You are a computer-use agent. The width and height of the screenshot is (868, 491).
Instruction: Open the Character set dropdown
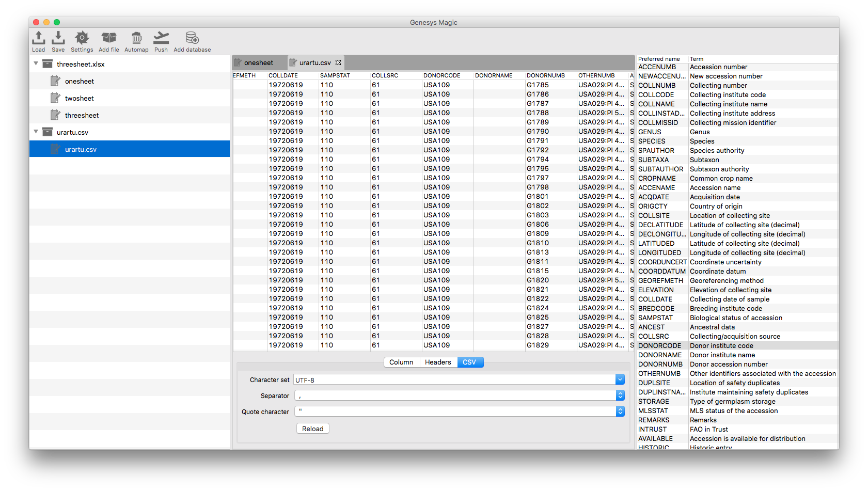pos(620,379)
